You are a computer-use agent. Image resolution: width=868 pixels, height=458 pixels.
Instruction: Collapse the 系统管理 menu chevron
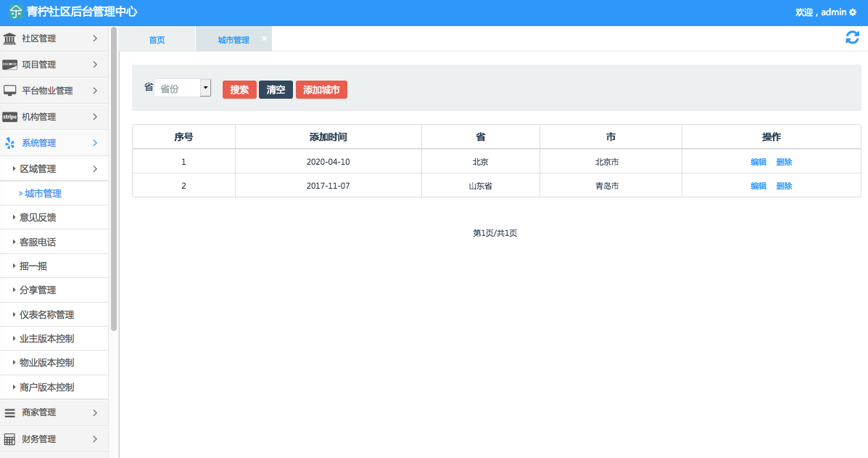coord(95,143)
